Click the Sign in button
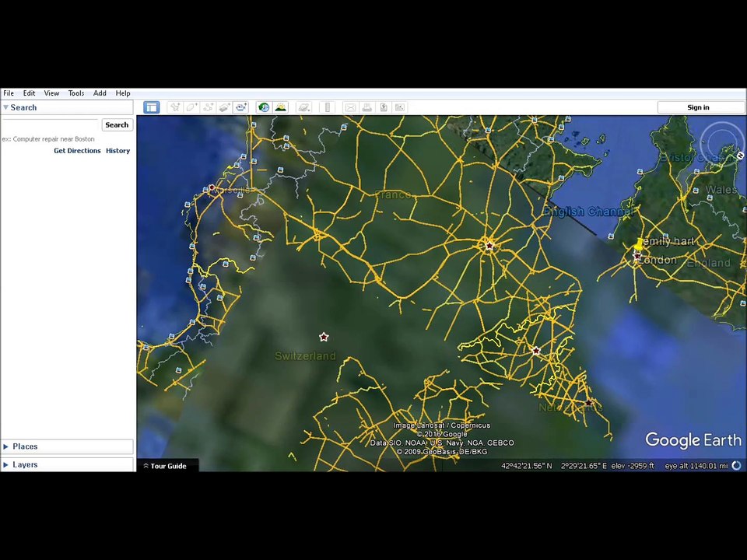The image size is (747, 560). pos(698,107)
